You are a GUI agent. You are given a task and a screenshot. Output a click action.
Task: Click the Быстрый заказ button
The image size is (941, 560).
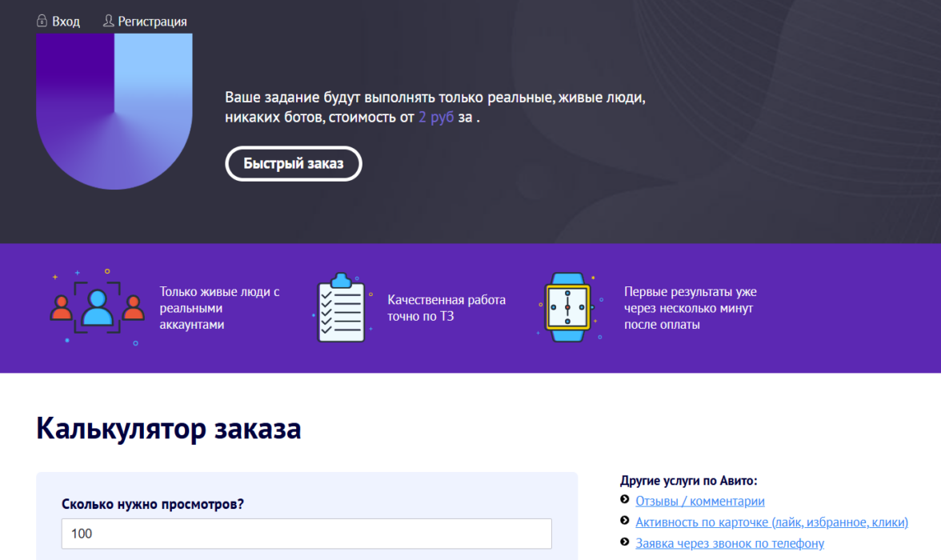[294, 163]
